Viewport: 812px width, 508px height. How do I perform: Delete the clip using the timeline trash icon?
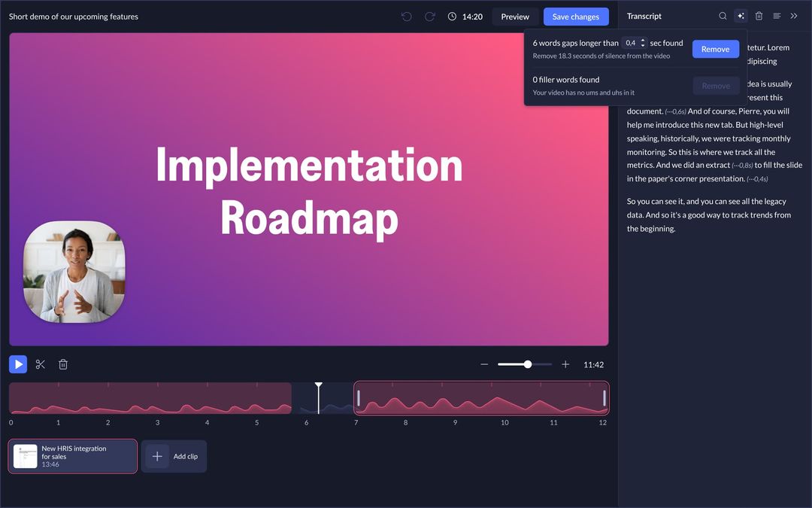[x=63, y=364]
